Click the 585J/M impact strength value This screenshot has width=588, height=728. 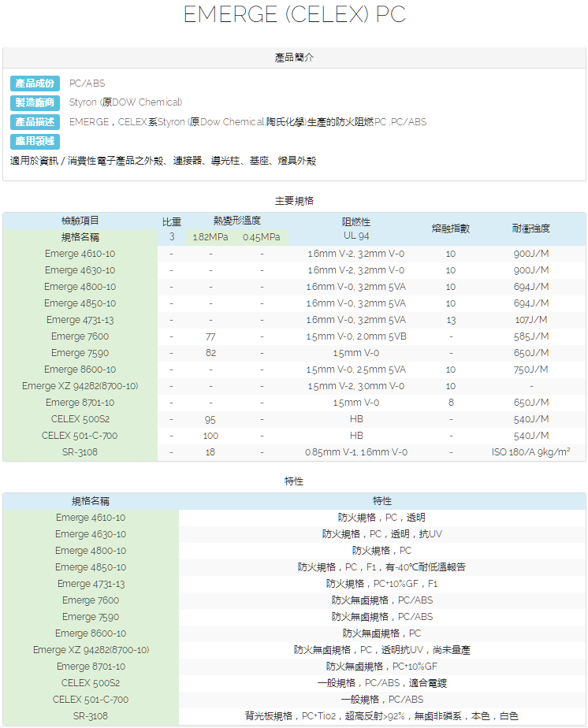[531, 336]
